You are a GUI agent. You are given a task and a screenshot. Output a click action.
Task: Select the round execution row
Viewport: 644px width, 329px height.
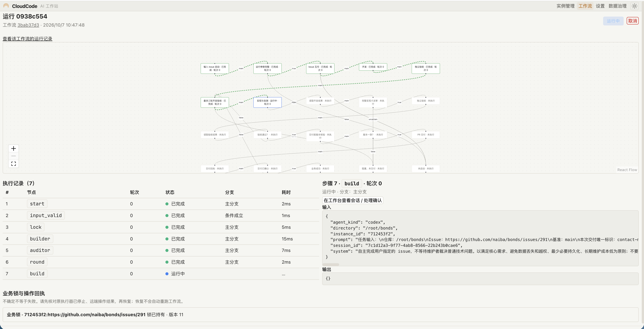click(161, 262)
